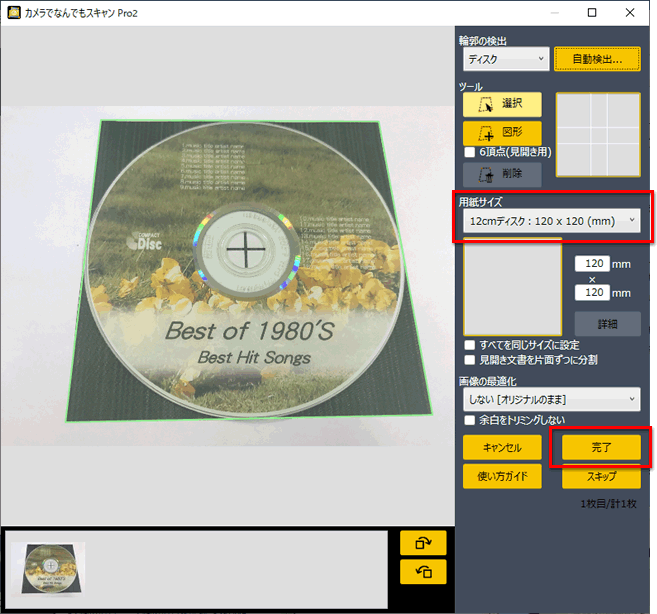This screenshot has height=614, width=657.
Task: Check すべてを同じサイズに設定 option
Action: pyautogui.click(x=470, y=345)
